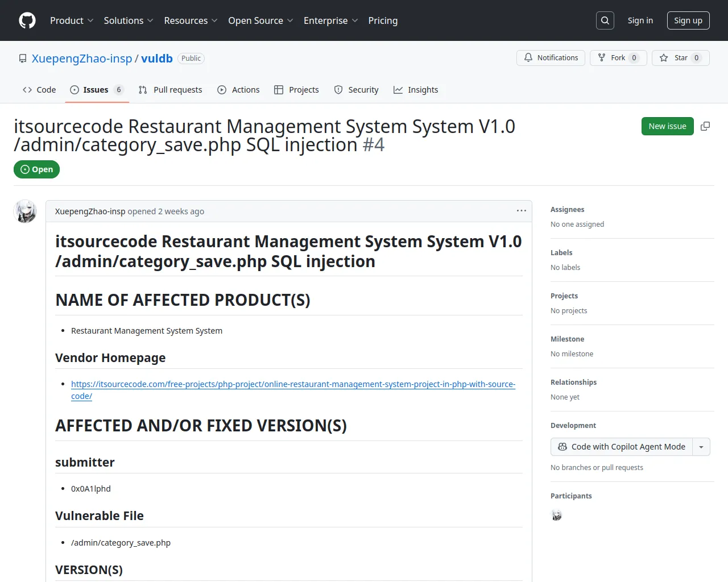Click the Copilot icon in the Development section
The image size is (728, 582).
562,447
